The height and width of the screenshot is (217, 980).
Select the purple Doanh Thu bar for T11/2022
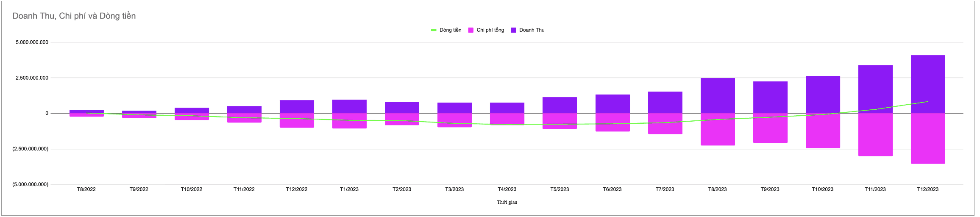244,110
